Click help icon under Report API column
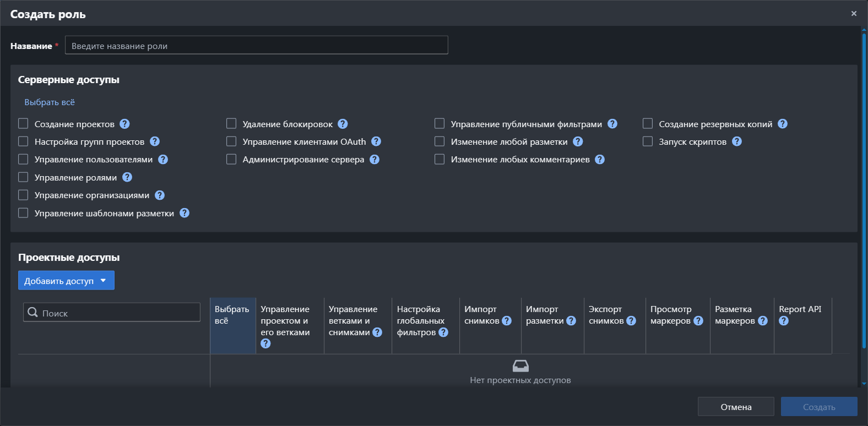 point(784,321)
